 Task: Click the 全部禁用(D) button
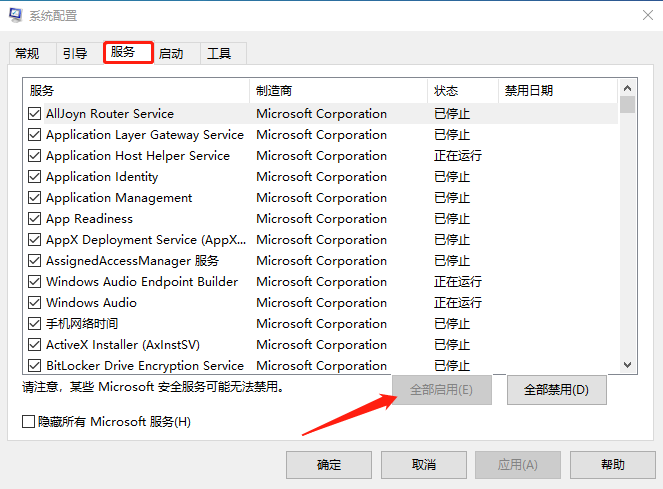(x=556, y=390)
